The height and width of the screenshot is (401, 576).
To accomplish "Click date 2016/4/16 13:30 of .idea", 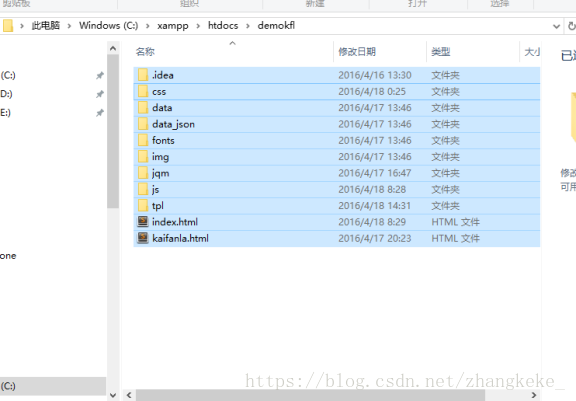I will point(375,75).
